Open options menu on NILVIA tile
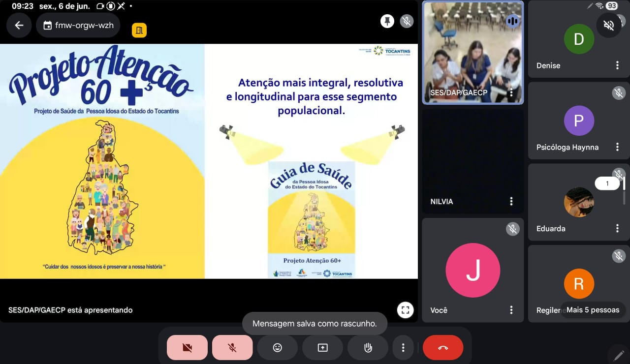The height and width of the screenshot is (364, 630). tap(511, 201)
